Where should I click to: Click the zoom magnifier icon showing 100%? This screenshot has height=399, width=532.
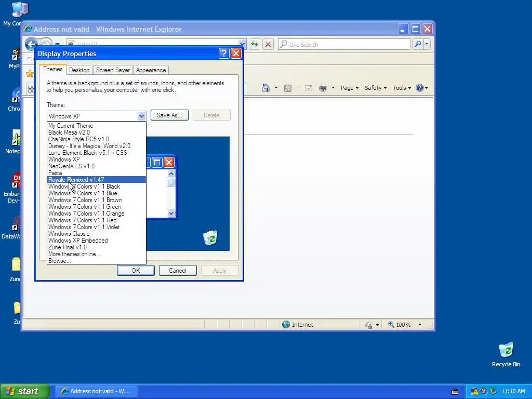[391, 325]
